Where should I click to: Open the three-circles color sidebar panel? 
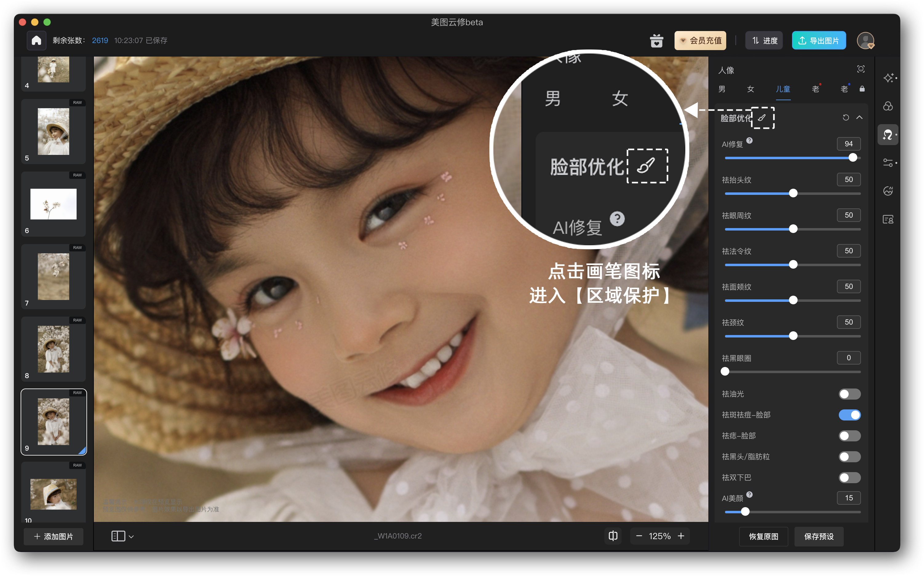point(888,106)
